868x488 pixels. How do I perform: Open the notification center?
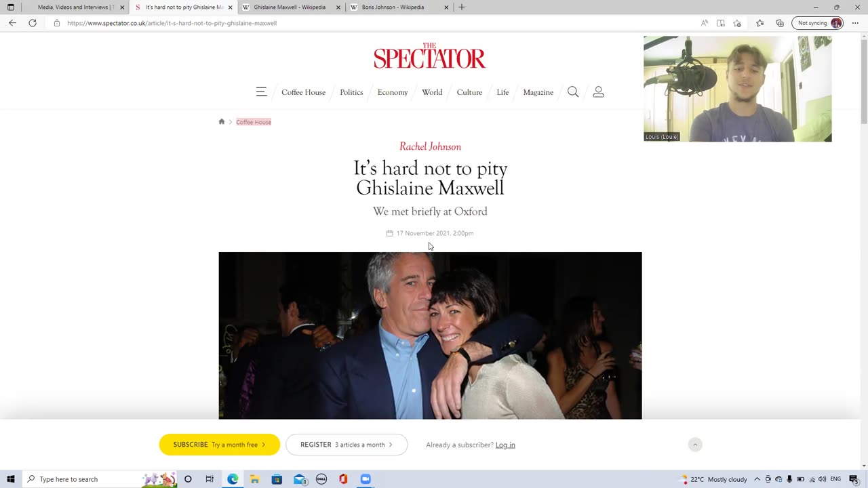[x=854, y=479]
